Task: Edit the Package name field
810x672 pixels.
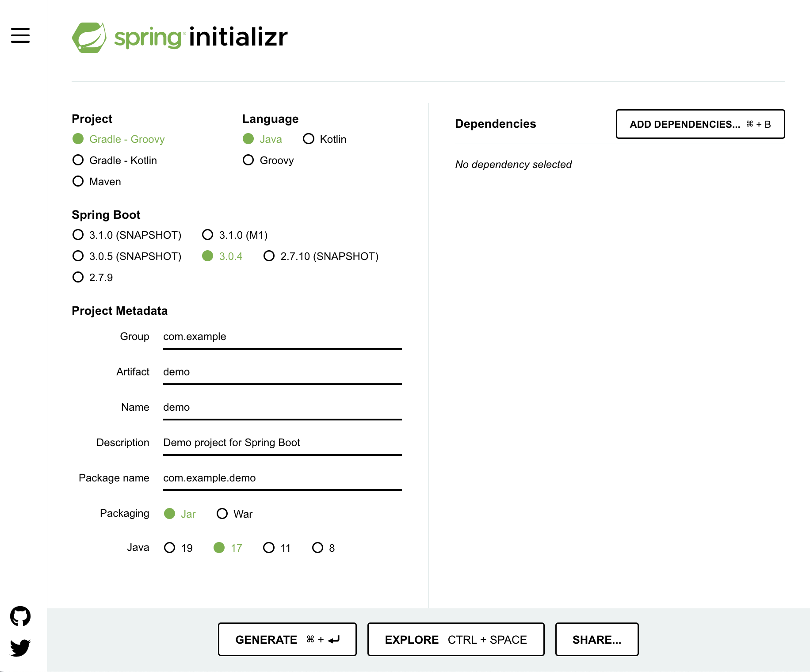Action: point(283,478)
